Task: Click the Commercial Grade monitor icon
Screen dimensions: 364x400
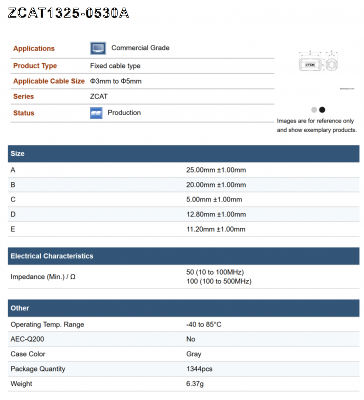Action: [98, 48]
